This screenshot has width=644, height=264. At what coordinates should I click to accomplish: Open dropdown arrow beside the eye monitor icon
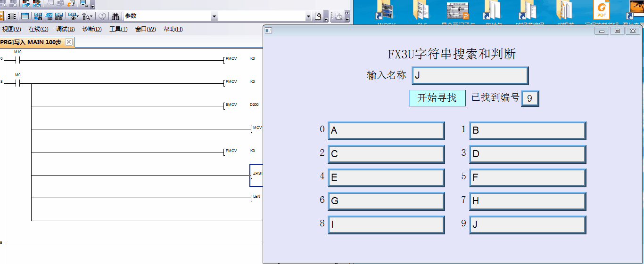[x=78, y=16]
